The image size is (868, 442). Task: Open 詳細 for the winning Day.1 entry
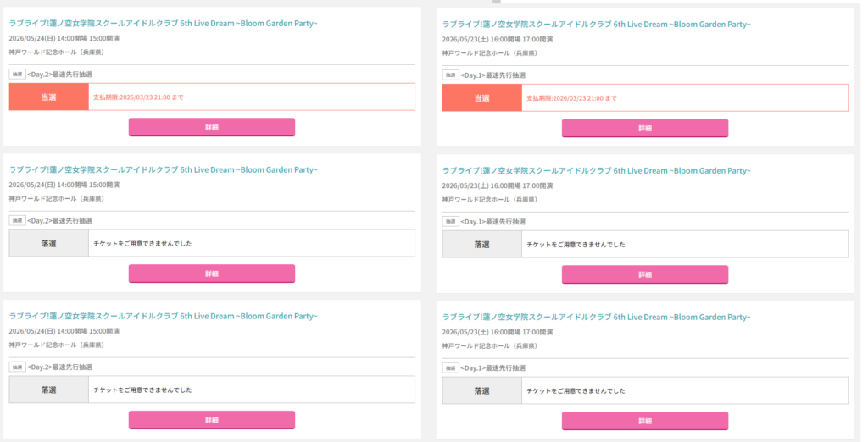(x=644, y=128)
